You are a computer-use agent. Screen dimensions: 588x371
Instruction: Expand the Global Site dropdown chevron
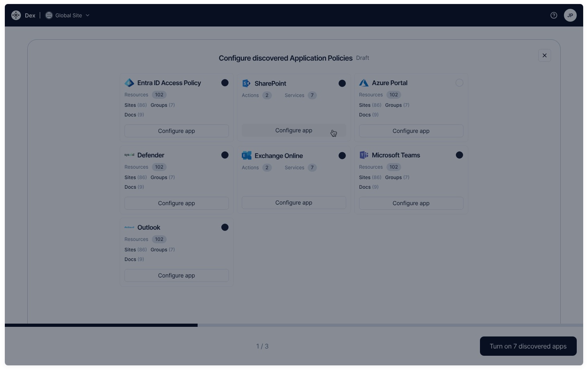pos(88,15)
